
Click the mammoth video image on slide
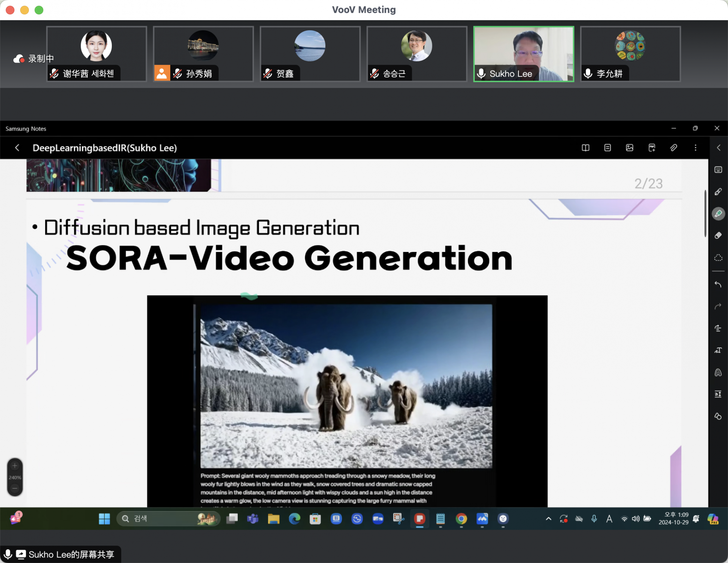[346, 386]
